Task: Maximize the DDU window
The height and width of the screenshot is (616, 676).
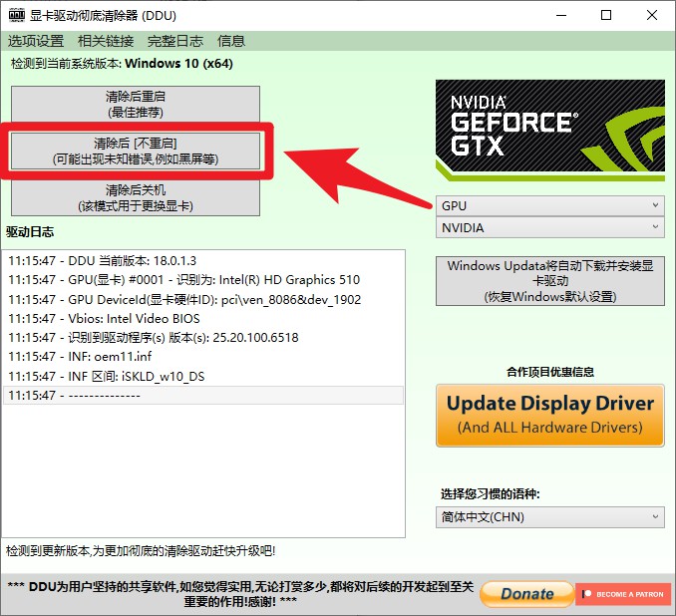Action: click(606, 16)
